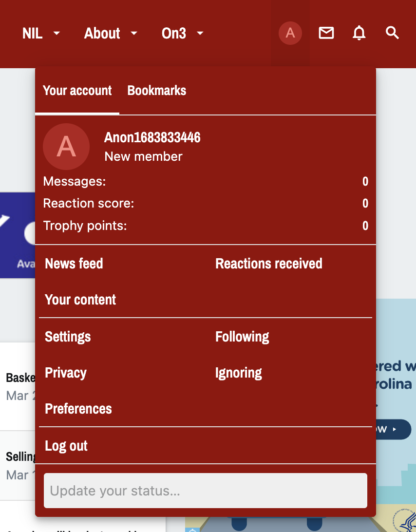Switch to the Bookmarks tab
Viewport: 416px width, 532px height.
(156, 91)
